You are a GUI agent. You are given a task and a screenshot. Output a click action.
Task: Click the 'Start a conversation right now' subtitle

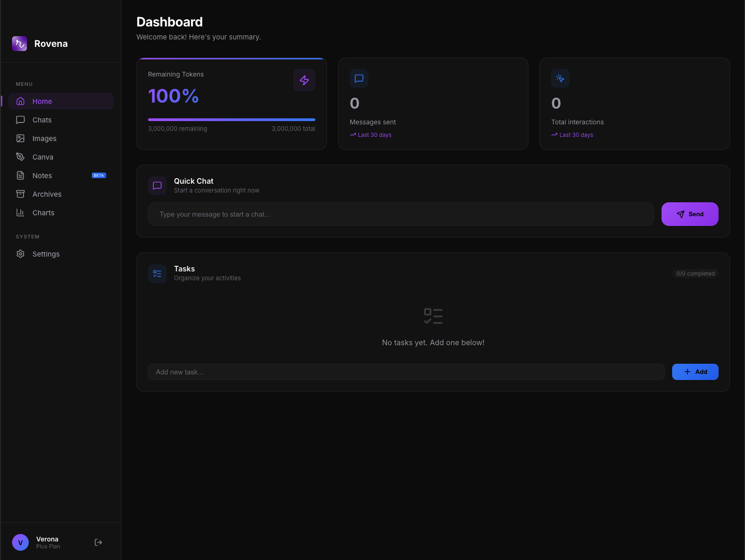[217, 190]
